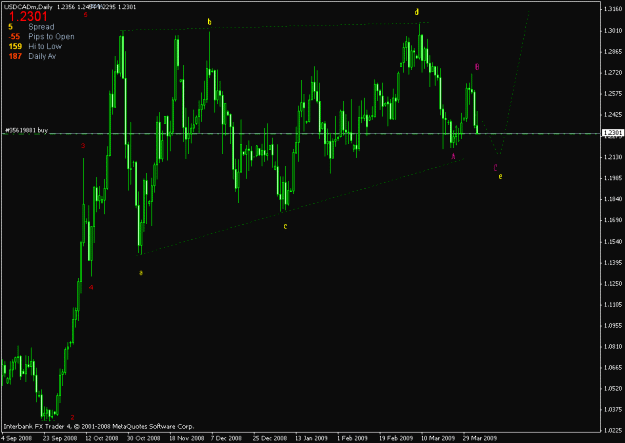Click 1.0955 on the price axis
The width and height of the screenshot is (625, 443).
click(613, 326)
